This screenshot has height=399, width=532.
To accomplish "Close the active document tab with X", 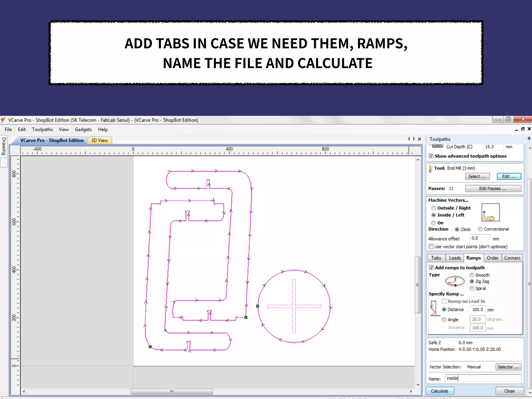I will point(420,139).
